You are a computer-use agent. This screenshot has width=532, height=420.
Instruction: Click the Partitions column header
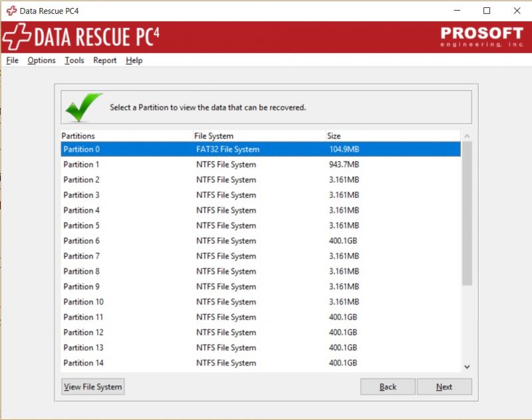[x=127, y=136]
